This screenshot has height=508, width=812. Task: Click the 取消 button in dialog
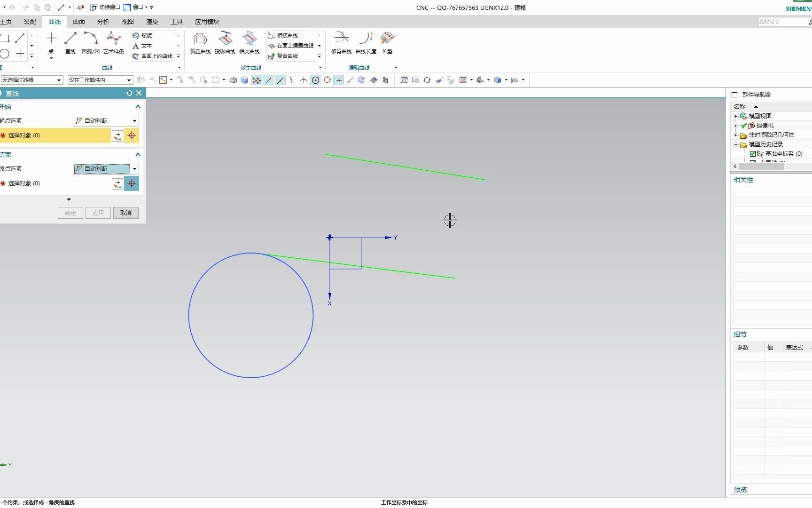(x=125, y=213)
